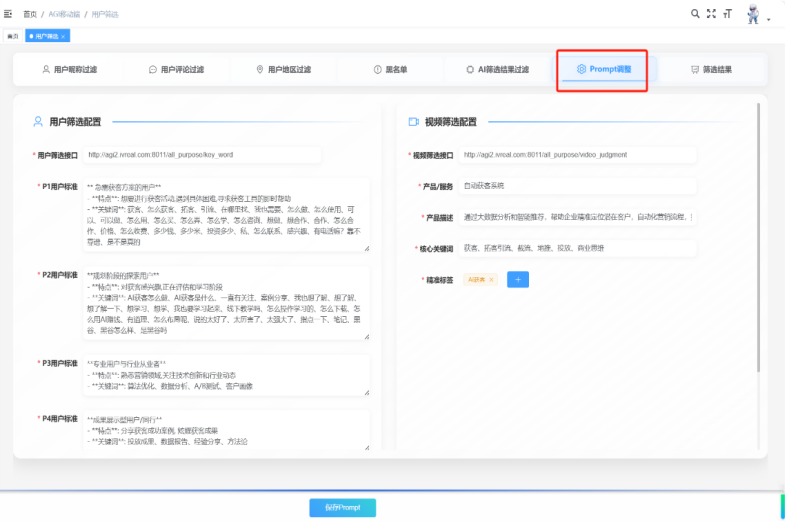Click the 产品描述 input field
The width and height of the screenshot is (790, 522).
(x=577, y=217)
